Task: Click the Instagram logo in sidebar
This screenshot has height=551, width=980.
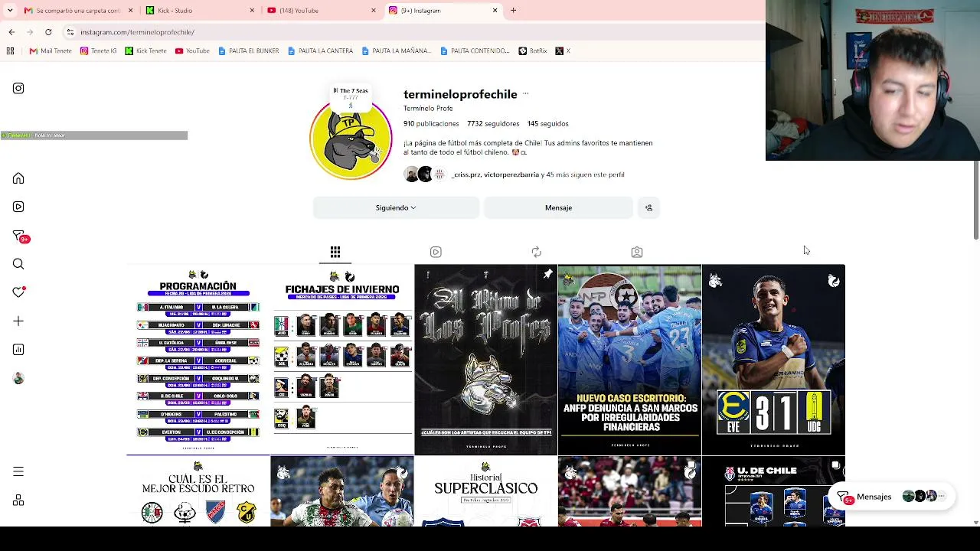Action: point(18,89)
